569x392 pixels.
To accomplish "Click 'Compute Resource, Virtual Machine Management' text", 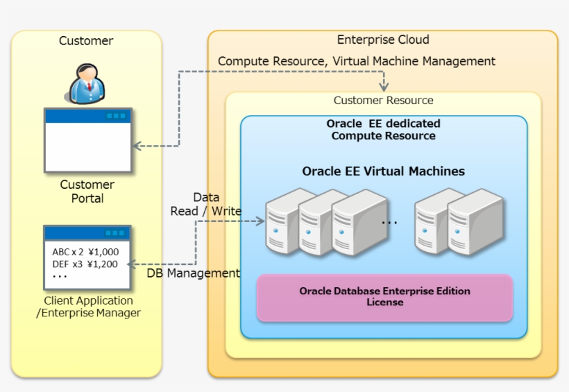I will [x=357, y=61].
